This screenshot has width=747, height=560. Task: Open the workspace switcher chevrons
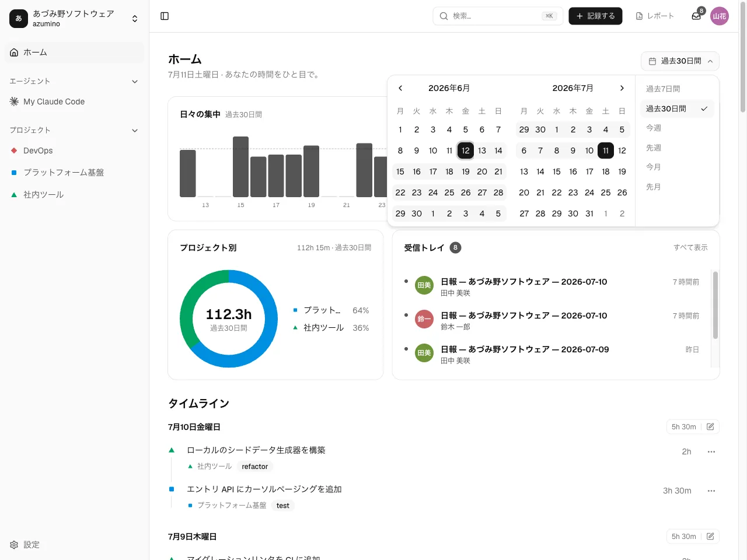[x=135, y=19]
